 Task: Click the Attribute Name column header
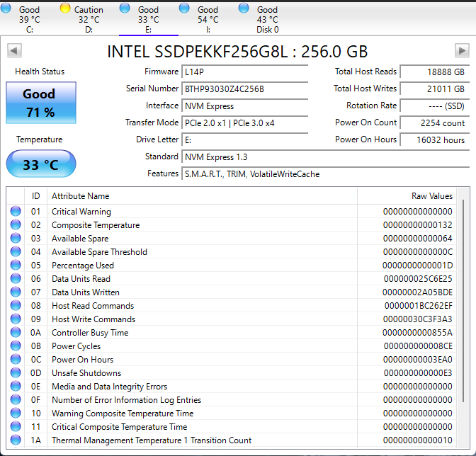(202, 196)
